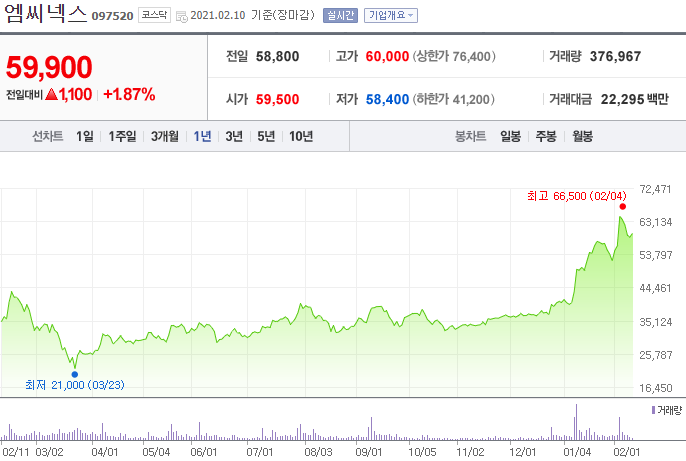This screenshot has height=461, width=686.
Task: Click the 시가 value 59,500
Action: coord(277,100)
